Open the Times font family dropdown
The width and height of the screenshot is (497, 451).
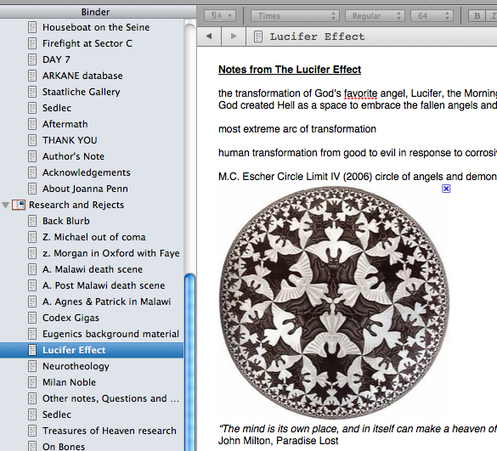tap(295, 16)
